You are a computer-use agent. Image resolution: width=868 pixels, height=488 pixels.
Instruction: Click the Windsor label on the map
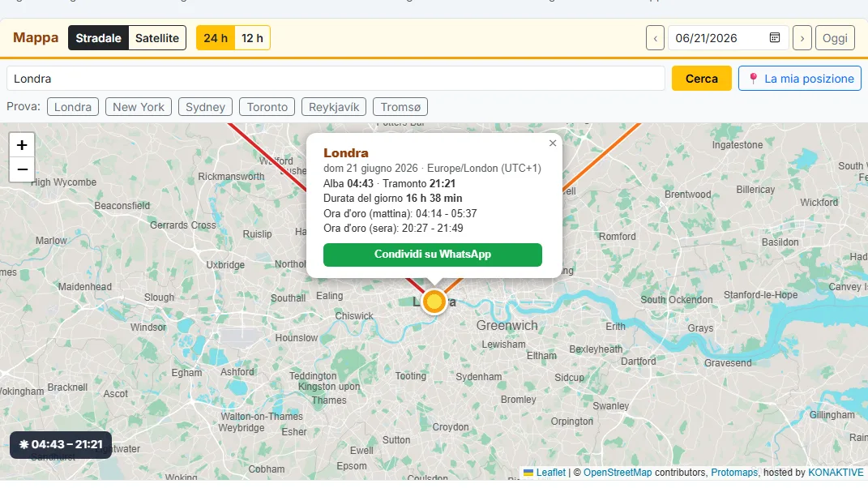(148, 327)
